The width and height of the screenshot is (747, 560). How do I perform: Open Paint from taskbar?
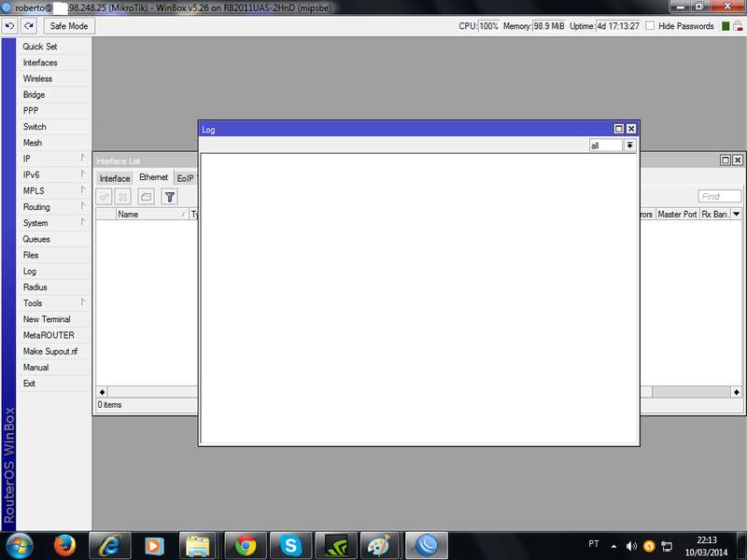pos(380,546)
